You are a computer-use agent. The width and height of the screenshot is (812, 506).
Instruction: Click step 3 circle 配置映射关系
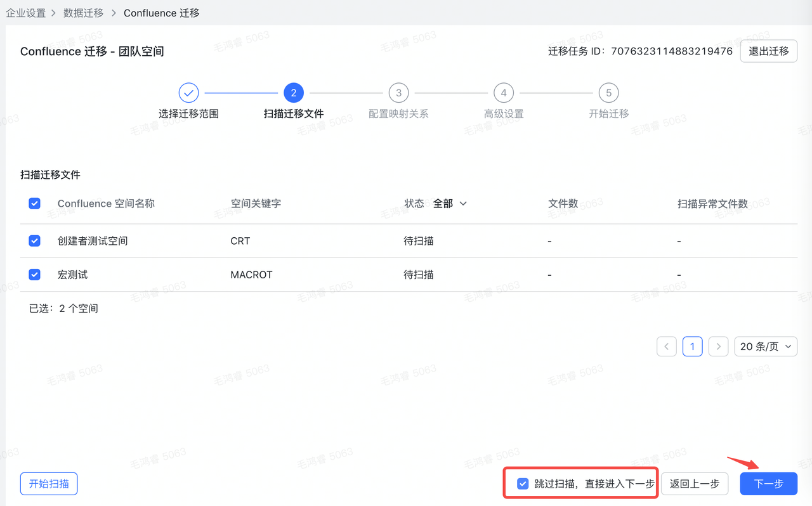point(398,93)
